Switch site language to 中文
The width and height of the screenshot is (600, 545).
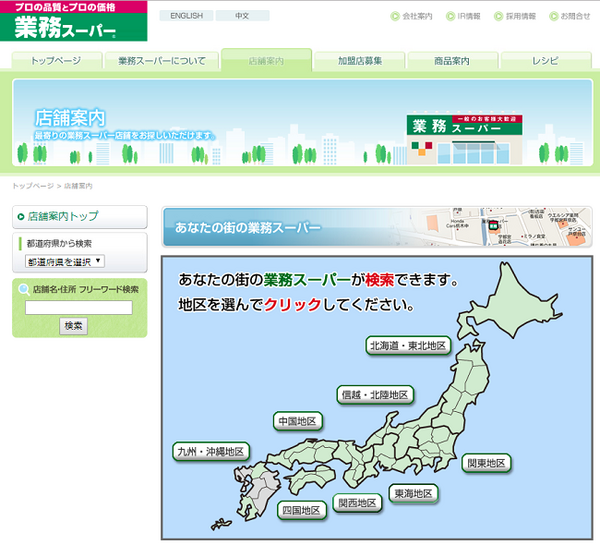[242, 16]
